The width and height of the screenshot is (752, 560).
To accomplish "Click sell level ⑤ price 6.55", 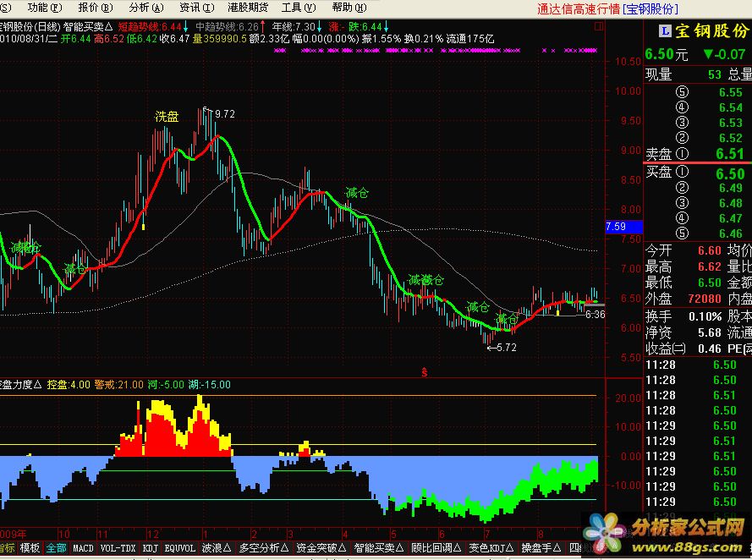I will (x=730, y=92).
